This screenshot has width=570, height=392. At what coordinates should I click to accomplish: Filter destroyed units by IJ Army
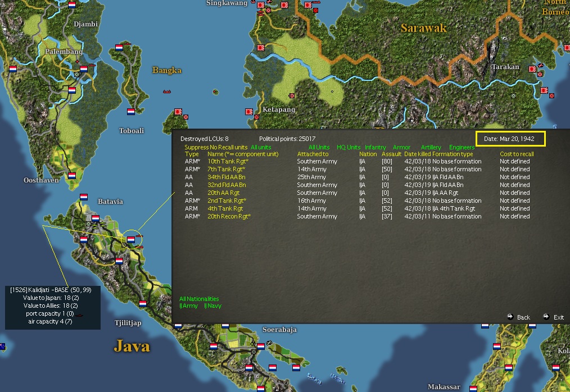[189, 306]
